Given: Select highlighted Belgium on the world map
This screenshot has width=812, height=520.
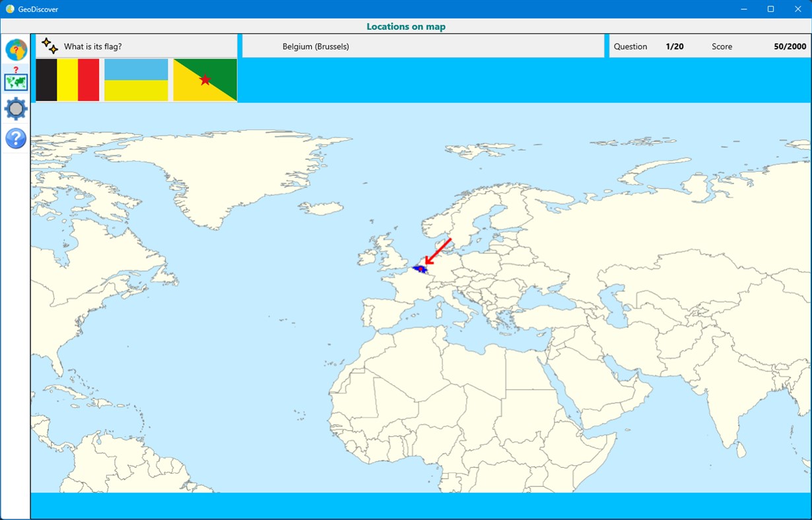Looking at the screenshot, I should click(421, 268).
